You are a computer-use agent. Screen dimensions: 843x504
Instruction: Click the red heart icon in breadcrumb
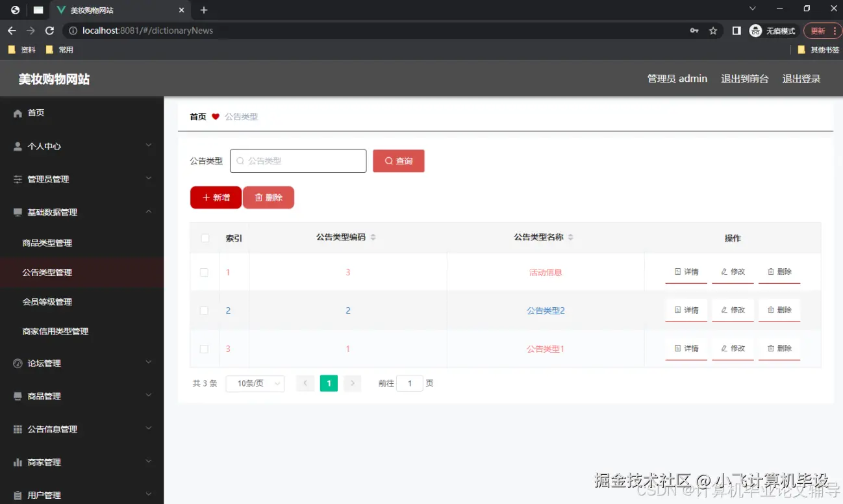point(214,116)
